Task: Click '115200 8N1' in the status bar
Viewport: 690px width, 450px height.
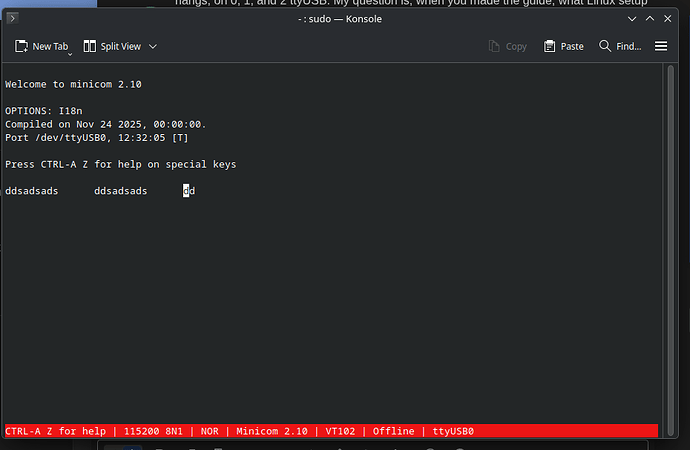Action: tap(153, 431)
